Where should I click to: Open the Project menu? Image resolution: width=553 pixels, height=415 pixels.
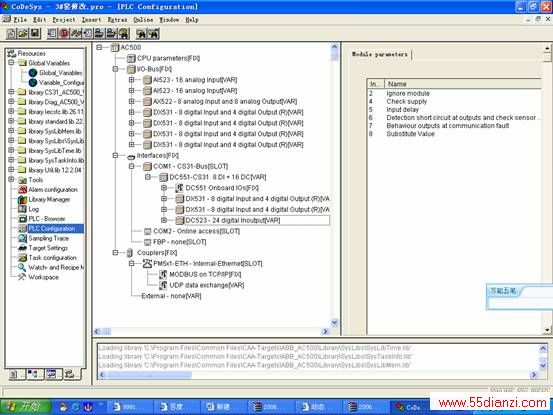(x=64, y=20)
